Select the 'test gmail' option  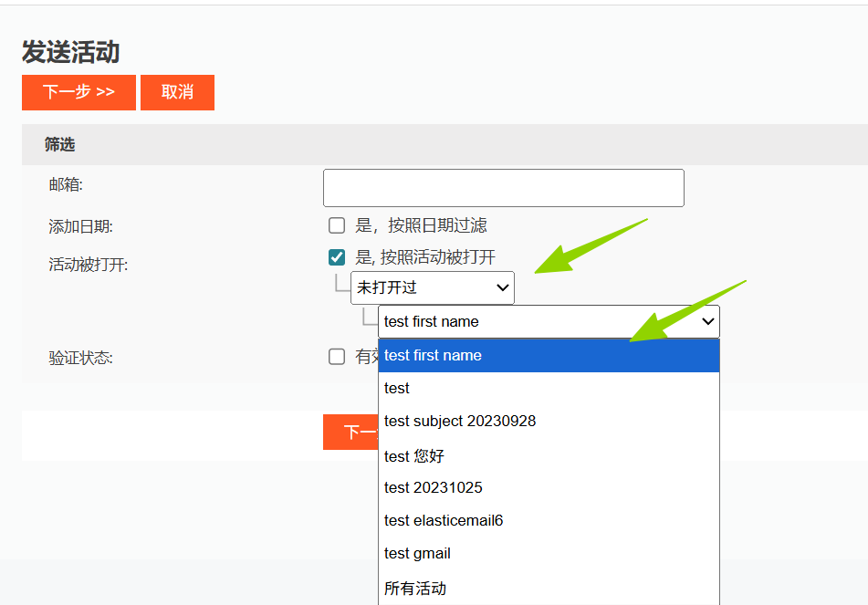click(548, 554)
